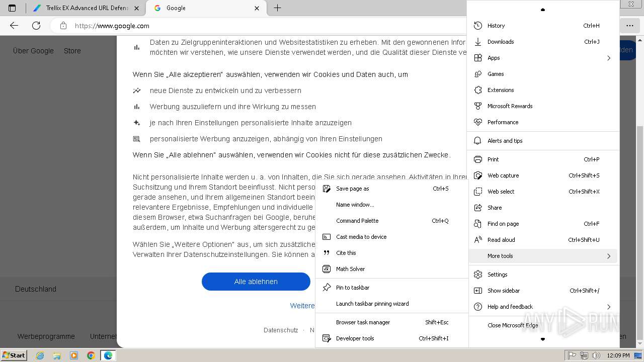Image resolution: width=644 pixels, height=362 pixels.
Task: Open the tab actions icon in titlebar
Action: [12, 8]
